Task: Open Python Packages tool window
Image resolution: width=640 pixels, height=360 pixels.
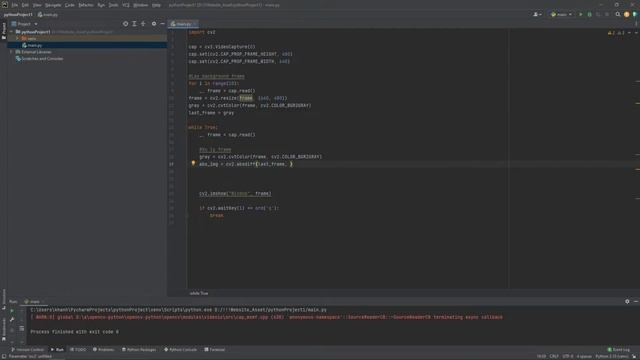Action: (139, 350)
